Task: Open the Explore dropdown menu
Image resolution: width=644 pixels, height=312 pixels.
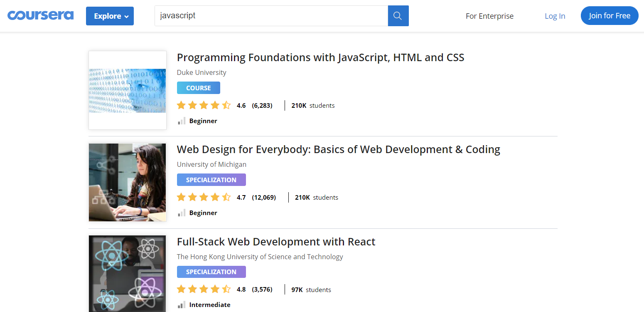Action: tap(110, 16)
